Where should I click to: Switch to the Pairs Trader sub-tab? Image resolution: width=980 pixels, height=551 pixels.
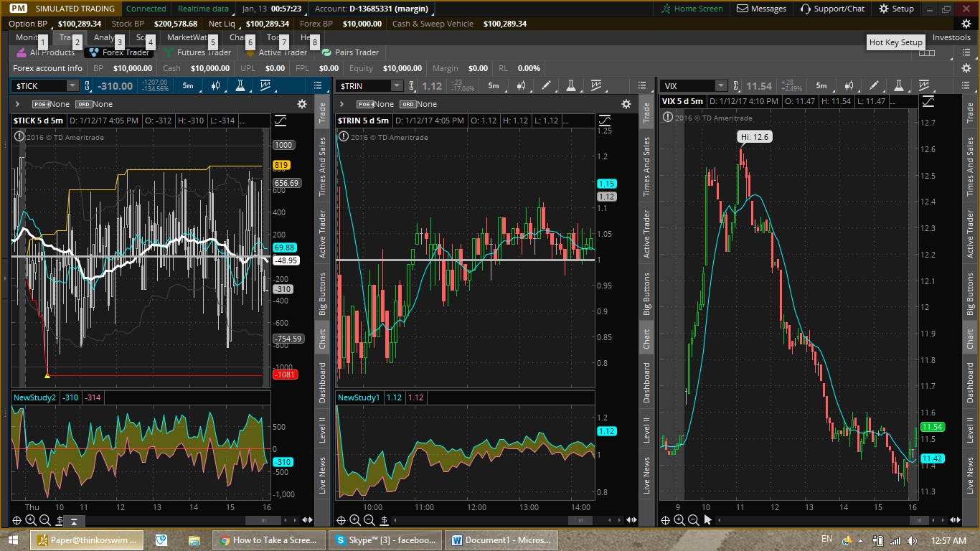click(350, 52)
